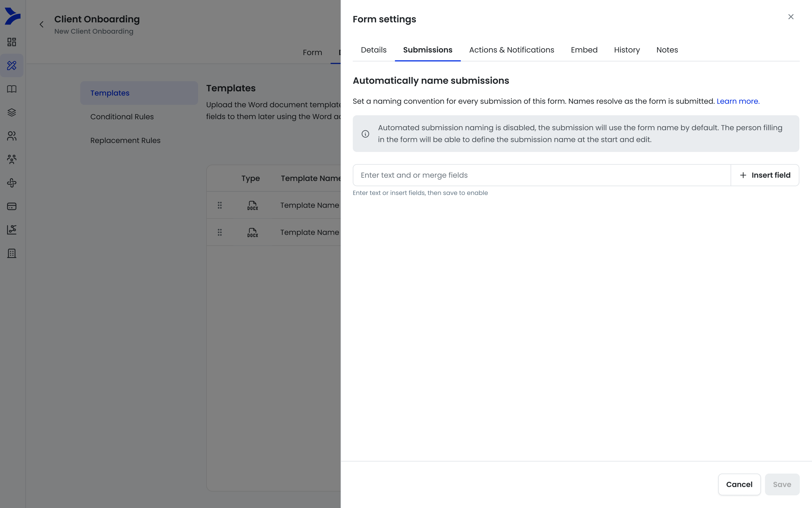
Task: Open the users contacts sidebar icon
Action: tap(12, 136)
